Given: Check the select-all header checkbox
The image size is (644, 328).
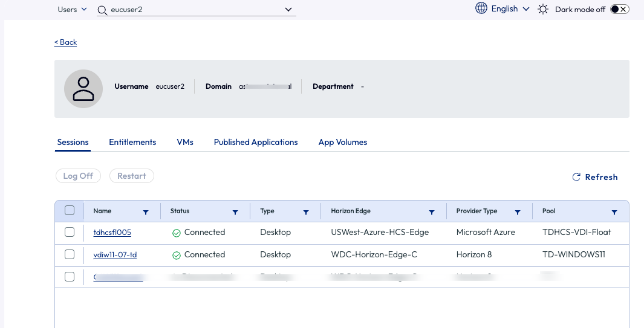Looking at the screenshot, I should coord(70,211).
